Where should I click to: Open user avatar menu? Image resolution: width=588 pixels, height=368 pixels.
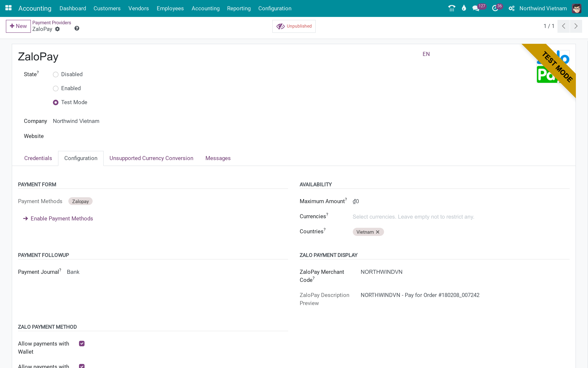[x=576, y=8]
